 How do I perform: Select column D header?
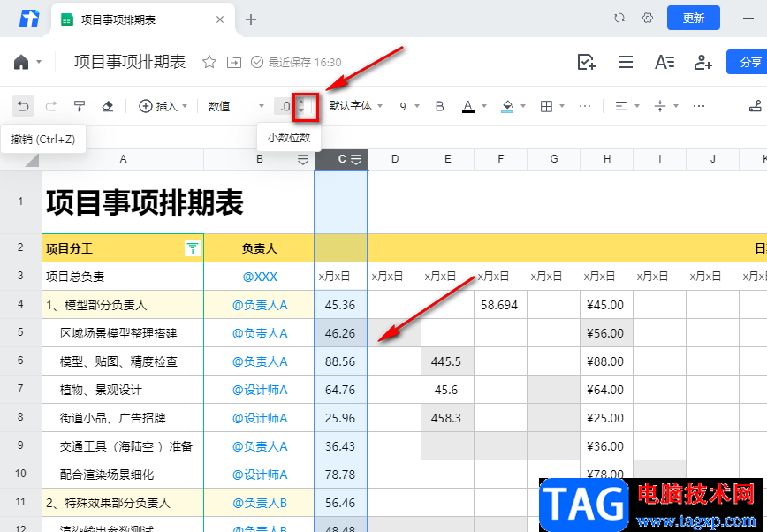[x=394, y=159]
